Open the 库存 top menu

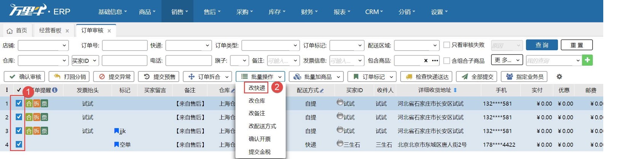pos(276,12)
